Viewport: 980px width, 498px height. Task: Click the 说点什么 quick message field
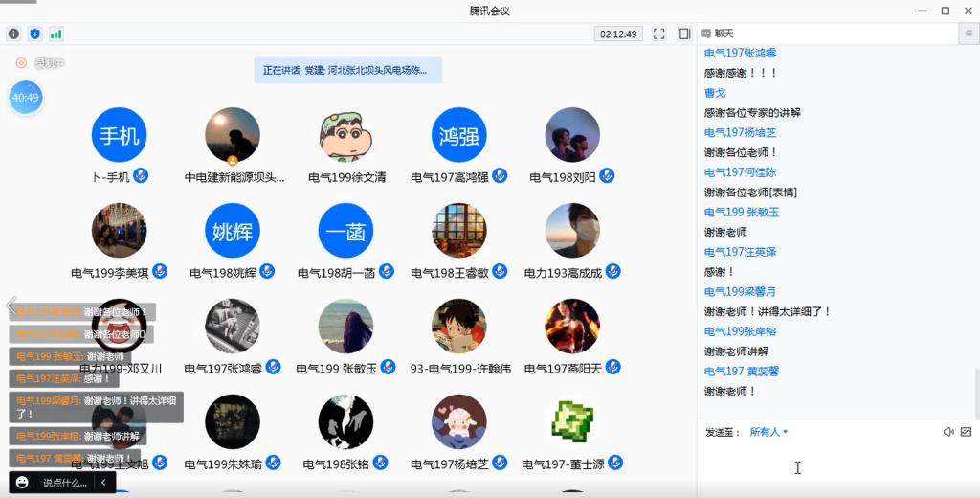pyautogui.click(x=65, y=483)
